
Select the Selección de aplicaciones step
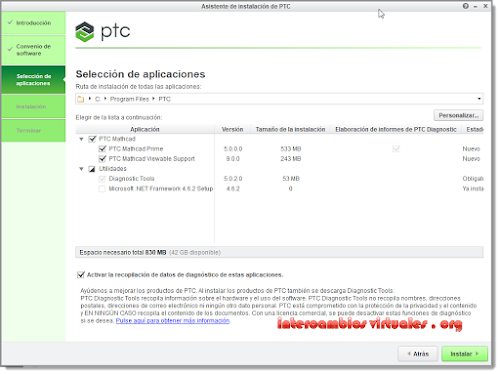(x=33, y=80)
